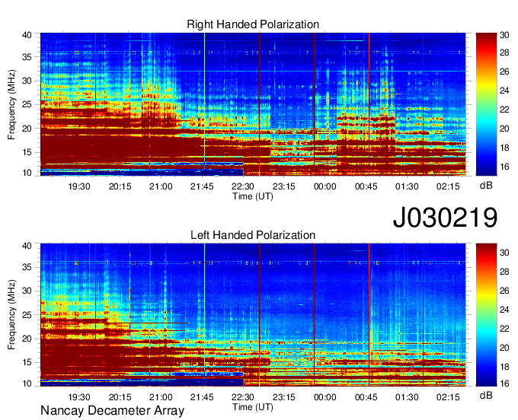
Task: Click the 40 MHz tick on Left Handed frequency axis
Action: click(x=27, y=246)
